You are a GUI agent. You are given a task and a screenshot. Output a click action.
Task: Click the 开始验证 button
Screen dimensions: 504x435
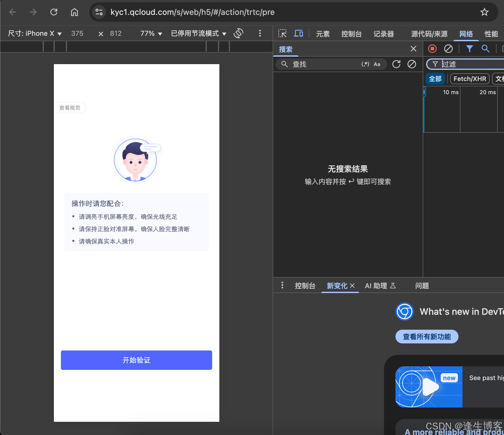pos(136,360)
